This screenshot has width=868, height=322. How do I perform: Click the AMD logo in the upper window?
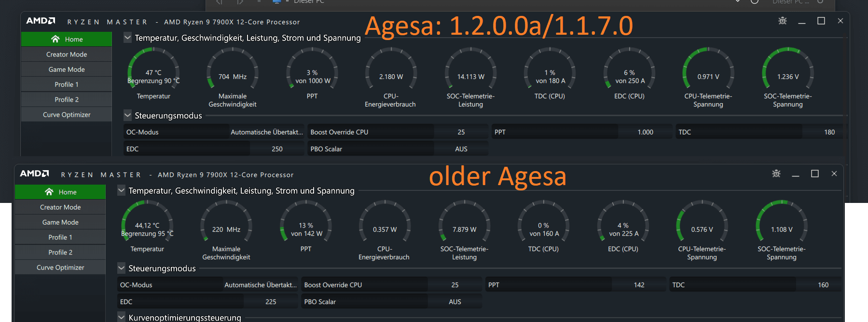41,21
